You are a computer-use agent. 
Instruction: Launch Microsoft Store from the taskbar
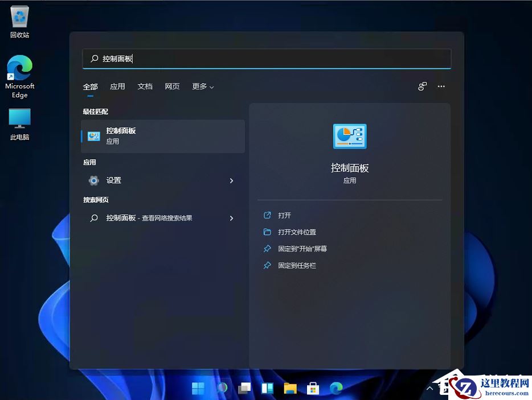[x=313, y=388]
